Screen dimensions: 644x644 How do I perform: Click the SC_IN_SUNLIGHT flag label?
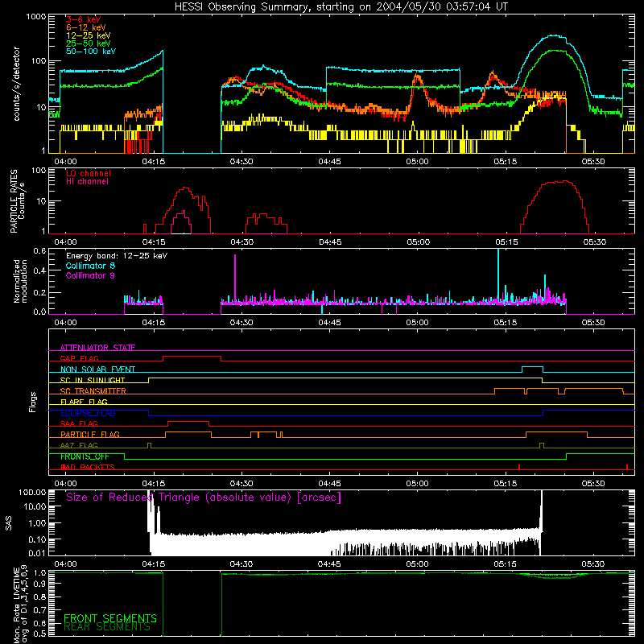click(x=93, y=380)
